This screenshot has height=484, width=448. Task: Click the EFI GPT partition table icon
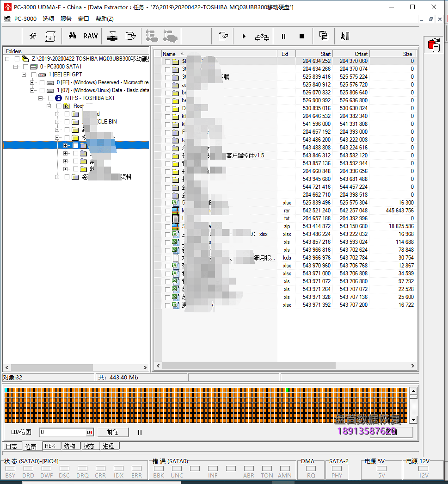pos(42,74)
